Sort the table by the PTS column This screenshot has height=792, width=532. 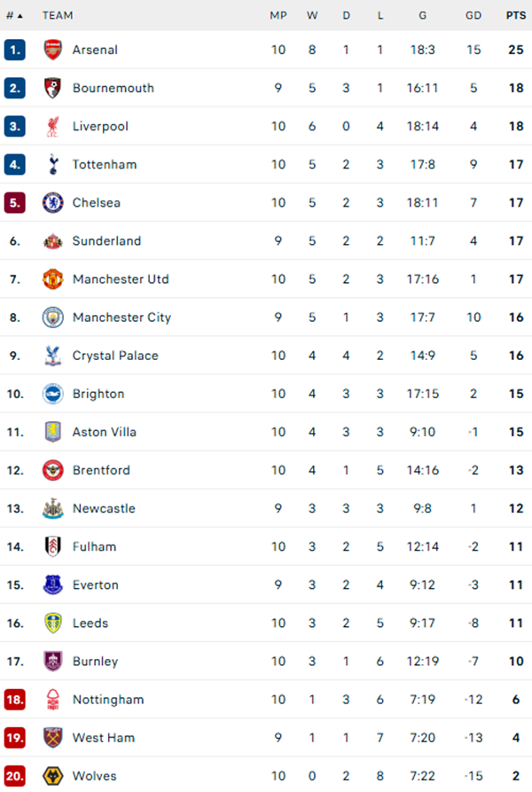click(515, 15)
